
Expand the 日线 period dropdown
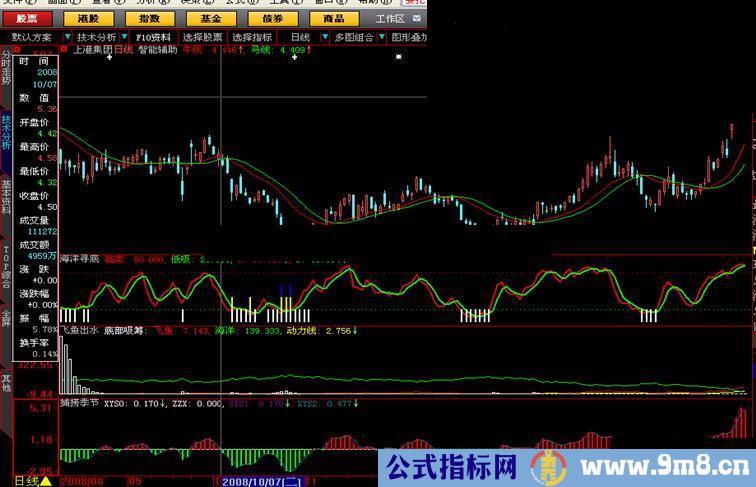[x=299, y=37]
